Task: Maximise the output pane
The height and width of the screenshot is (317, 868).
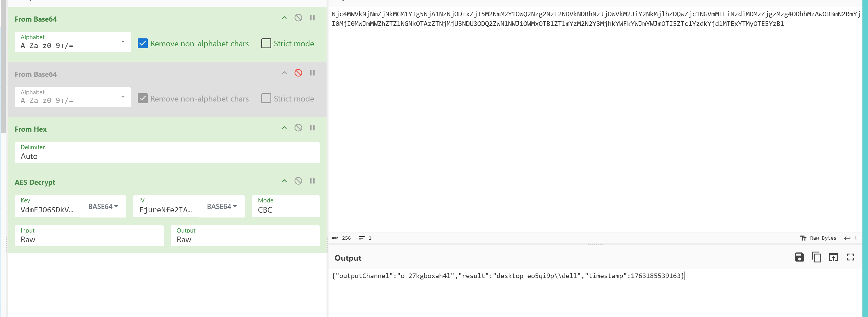Action: (x=850, y=257)
